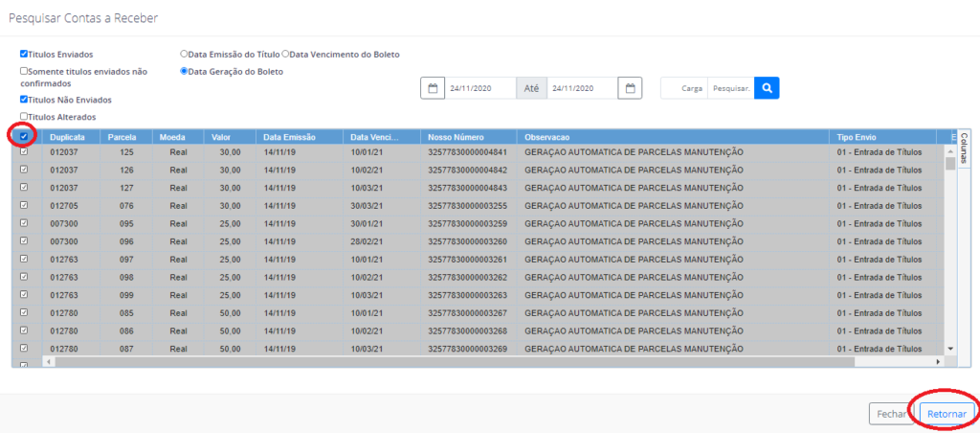Image resolution: width=980 pixels, height=433 pixels.
Task: Uncheck the row with Parcela 096
Action: 24,240
